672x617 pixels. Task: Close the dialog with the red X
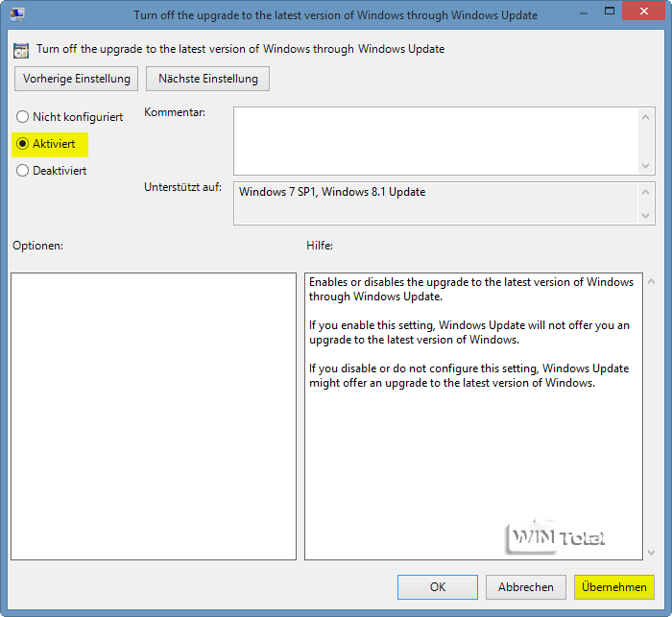click(644, 12)
